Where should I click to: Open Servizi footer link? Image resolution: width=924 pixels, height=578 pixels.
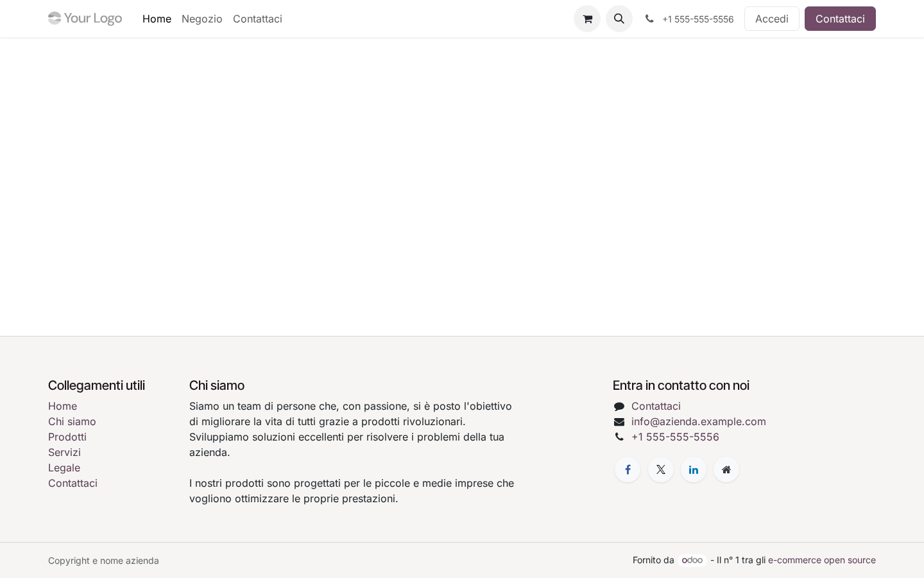(x=64, y=452)
